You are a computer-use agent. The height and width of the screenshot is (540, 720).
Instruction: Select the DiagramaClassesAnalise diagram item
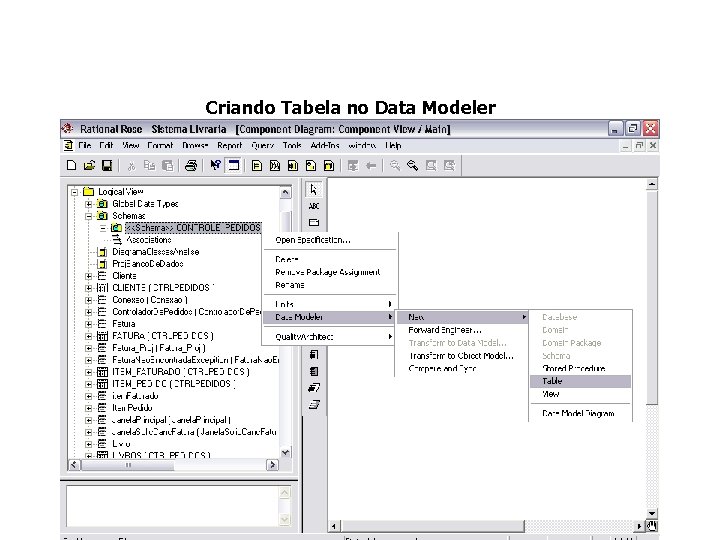pyautogui.click(x=156, y=252)
